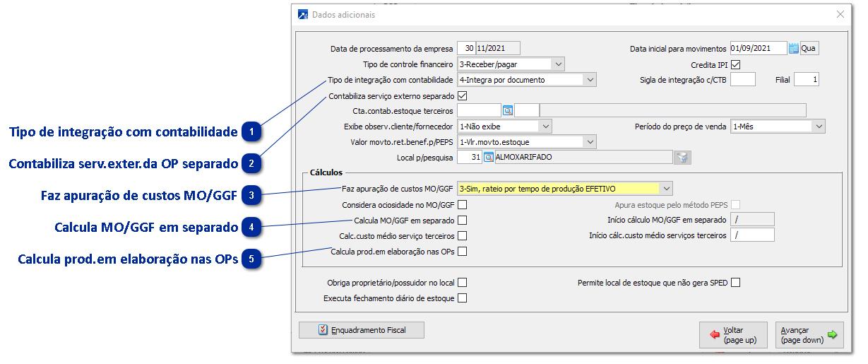This screenshot has width=868, height=364.
Task: Click search icon beside Cta.contab.estoque terceiros
Action: (x=507, y=111)
